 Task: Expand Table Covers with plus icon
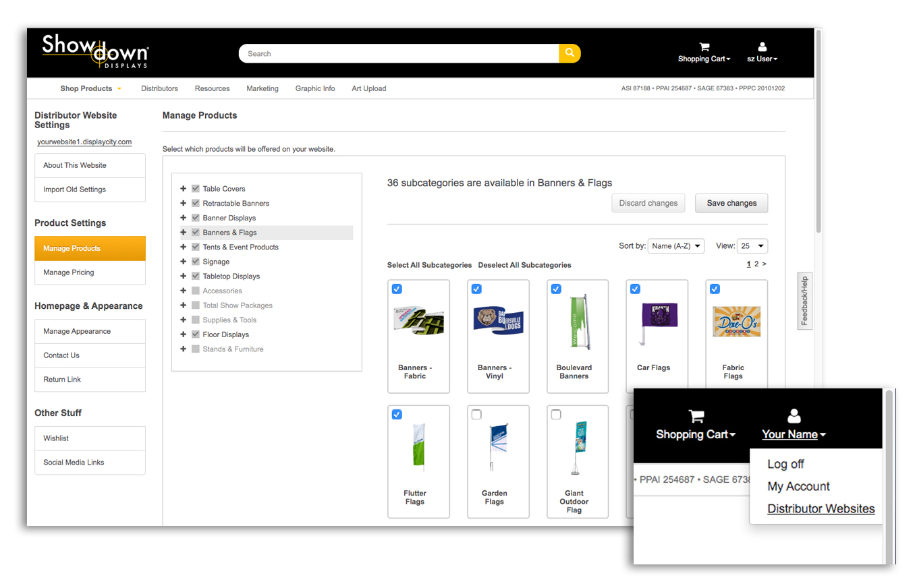coord(184,189)
